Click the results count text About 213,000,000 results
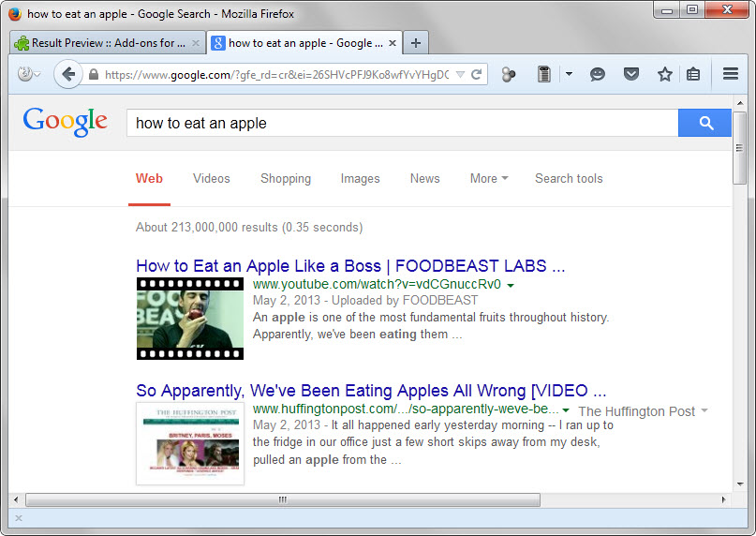 pos(249,227)
